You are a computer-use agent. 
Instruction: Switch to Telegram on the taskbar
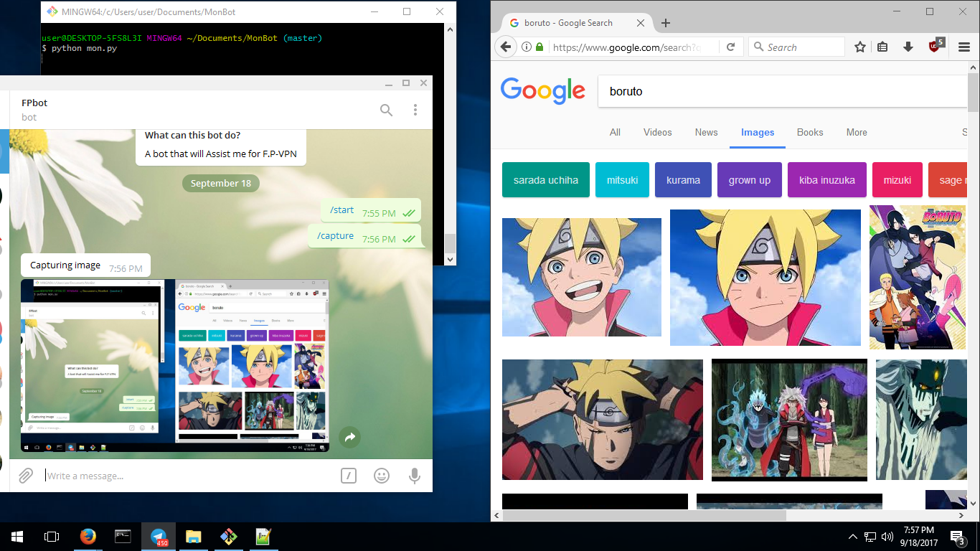pos(159,537)
